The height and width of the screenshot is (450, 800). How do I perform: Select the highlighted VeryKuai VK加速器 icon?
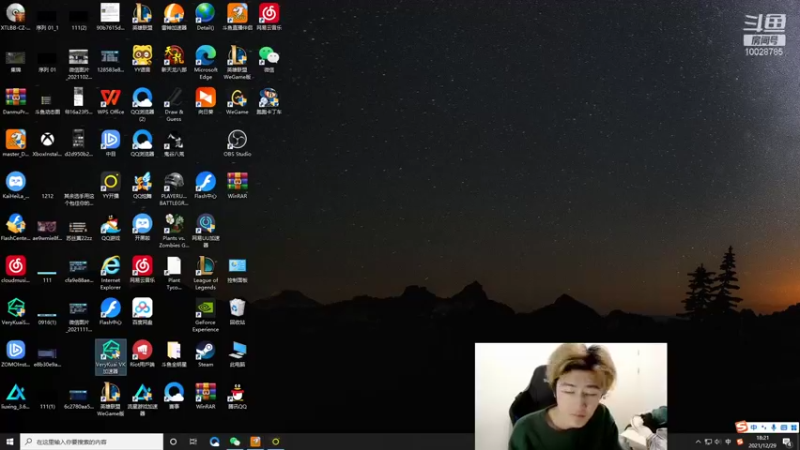(110, 357)
